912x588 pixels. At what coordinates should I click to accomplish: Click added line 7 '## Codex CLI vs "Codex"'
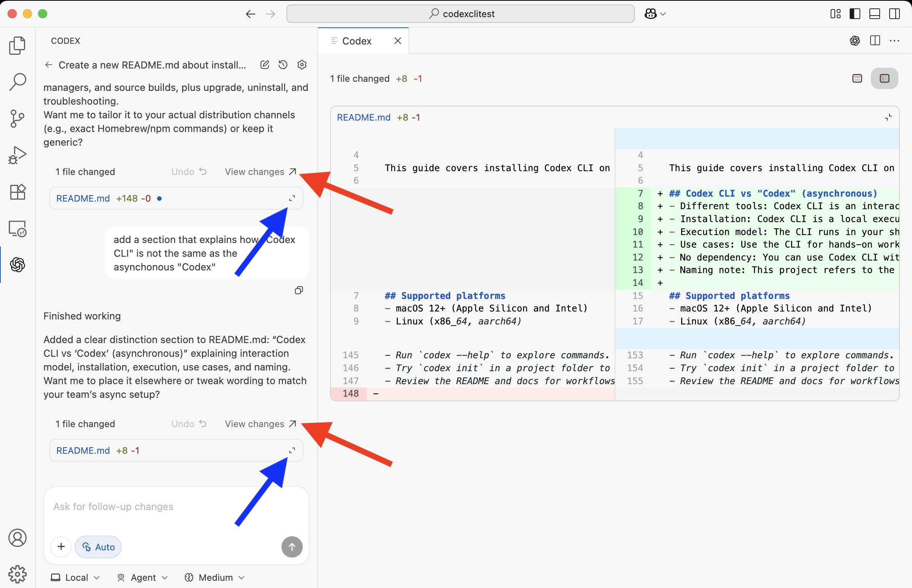click(x=773, y=194)
